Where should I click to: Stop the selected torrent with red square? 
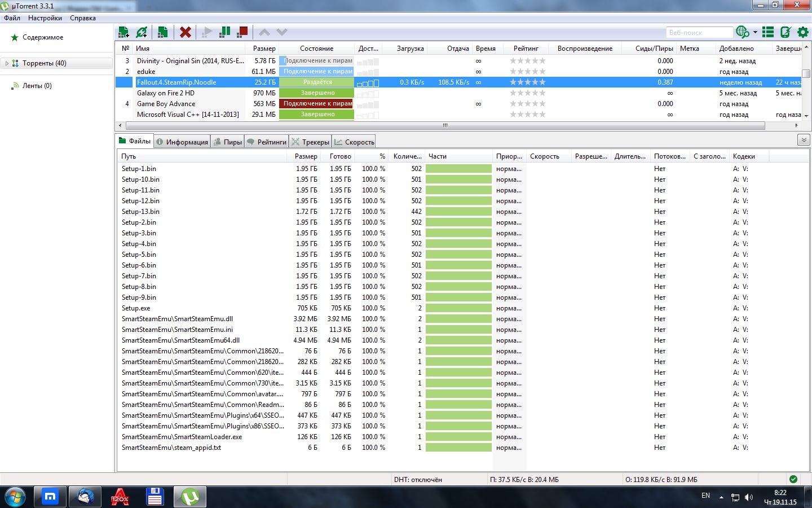[x=242, y=32]
